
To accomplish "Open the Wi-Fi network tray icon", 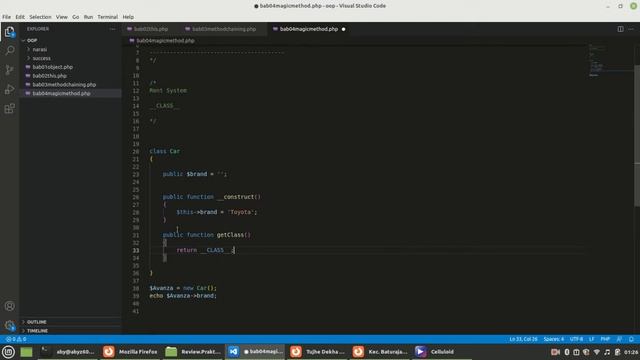I will tap(597, 352).
